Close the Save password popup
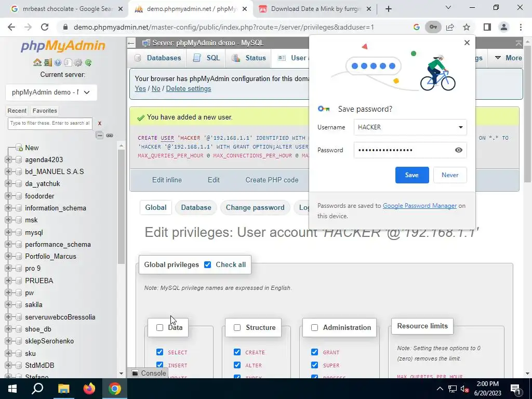This screenshot has height=399, width=532. pos(467,43)
